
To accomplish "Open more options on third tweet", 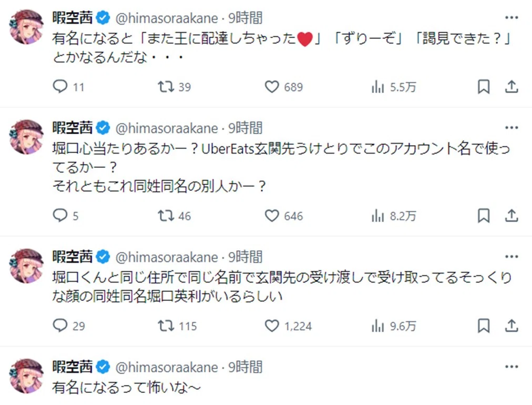I will pos(511,257).
